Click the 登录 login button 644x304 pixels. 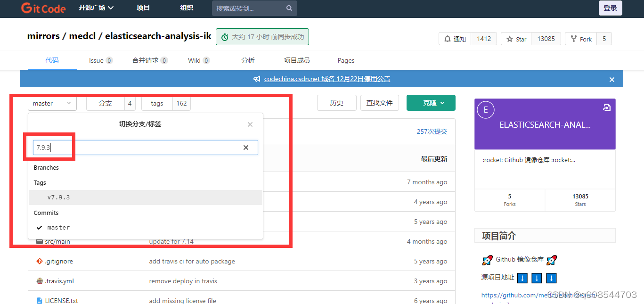coord(611,8)
